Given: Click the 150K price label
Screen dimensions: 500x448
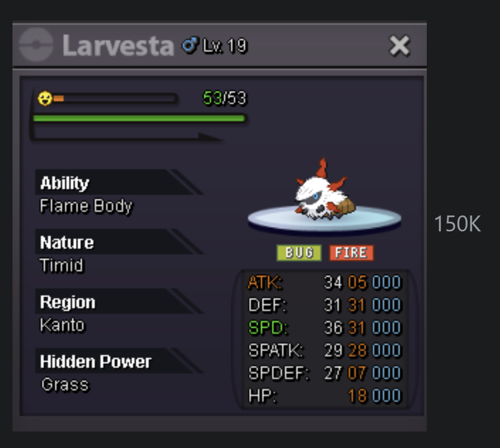Looking at the screenshot, I should [x=457, y=223].
